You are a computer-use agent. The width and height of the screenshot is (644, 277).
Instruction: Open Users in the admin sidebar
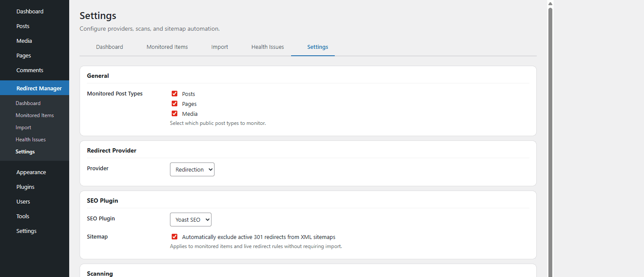coord(23,201)
